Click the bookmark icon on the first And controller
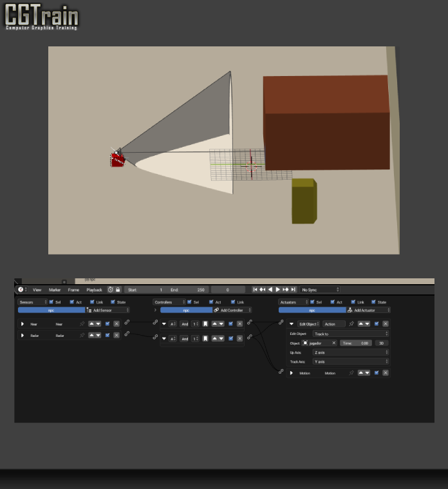448x489 pixels. (x=205, y=324)
